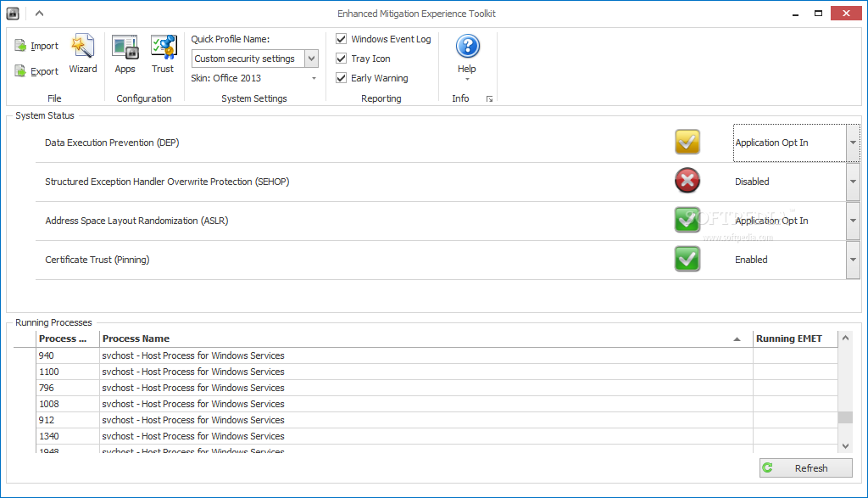Expand the SEHOP setting dropdown
Viewport: 868px width, 498px height.
(853, 182)
